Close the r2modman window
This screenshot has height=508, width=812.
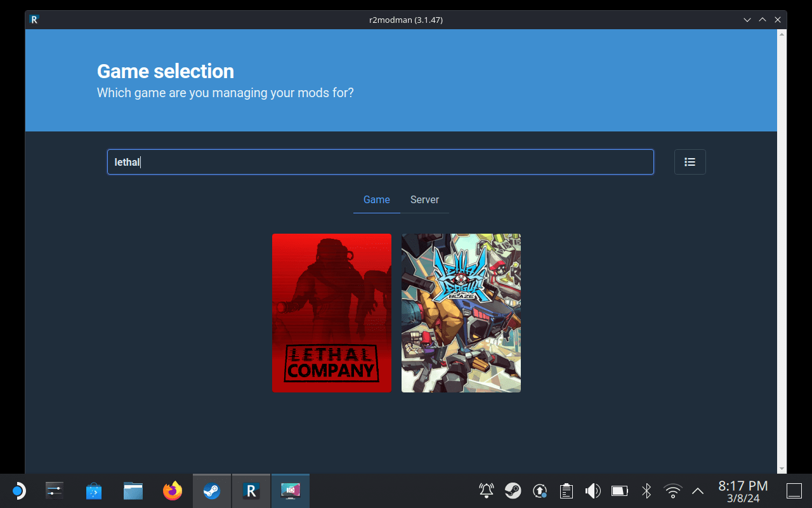(777, 20)
